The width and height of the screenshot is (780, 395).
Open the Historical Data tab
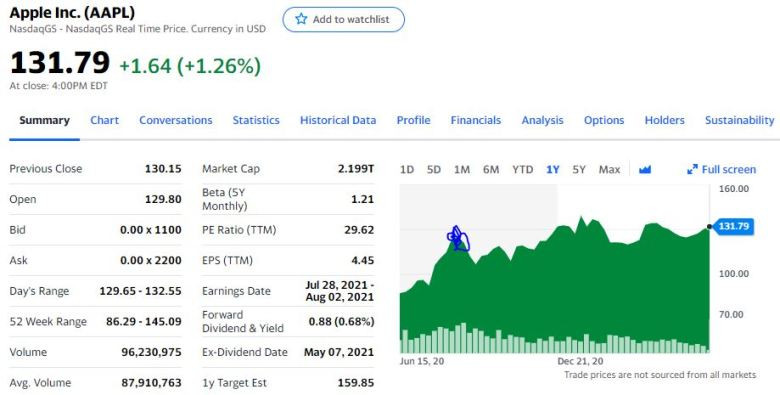(x=338, y=120)
